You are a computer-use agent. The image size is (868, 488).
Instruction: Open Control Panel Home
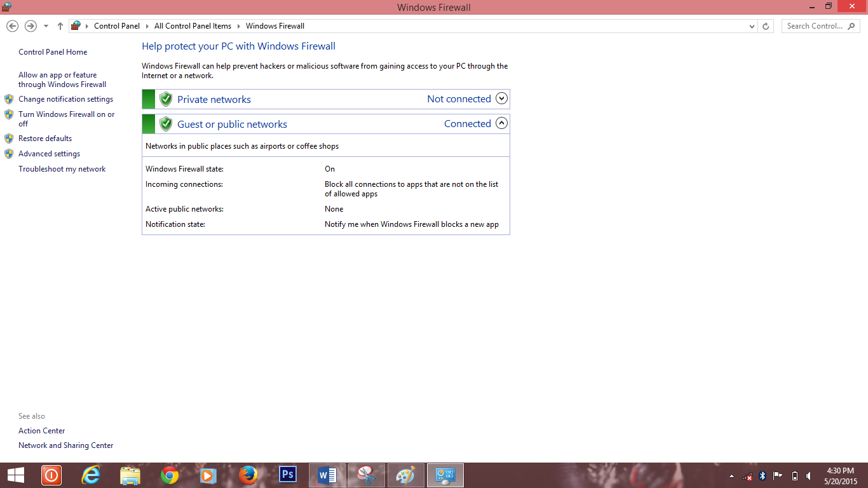tap(53, 52)
